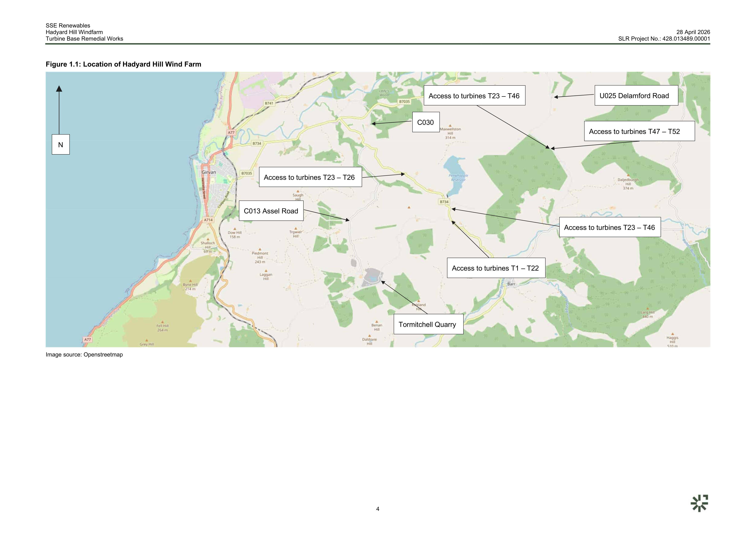Select 'Turbine Base Remedial Works' header line

pyautogui.click(x=84, y=39)
